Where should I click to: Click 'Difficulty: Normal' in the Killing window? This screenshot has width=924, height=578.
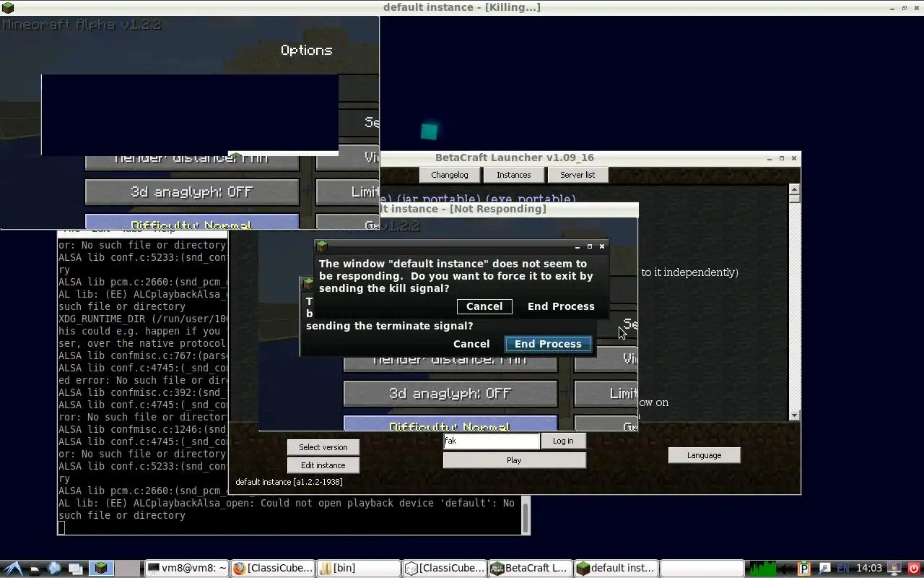[x=192, y=222]
